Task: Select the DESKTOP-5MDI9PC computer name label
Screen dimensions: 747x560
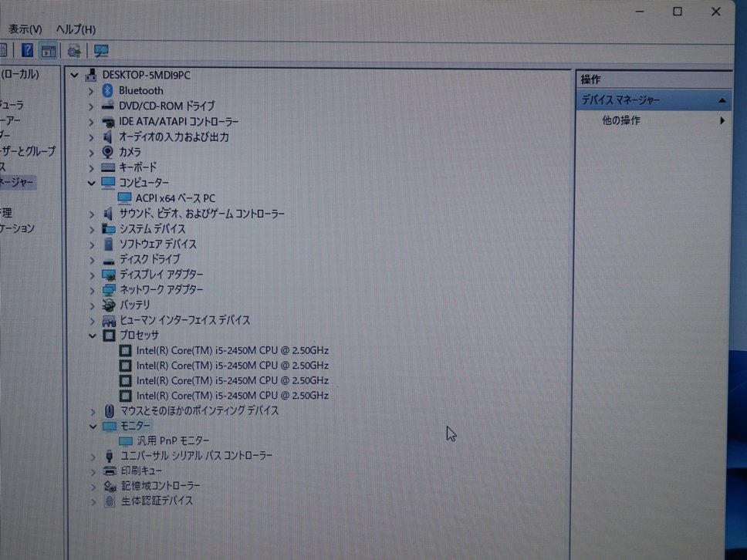Action: pyautogui.click(x=146, y=76)
